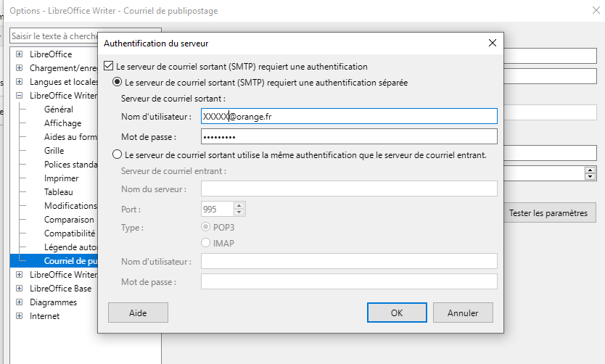The width and height of the screenshot is (605, 364).
Task: Expand the Internet tree node
Action: pos(20,316)
